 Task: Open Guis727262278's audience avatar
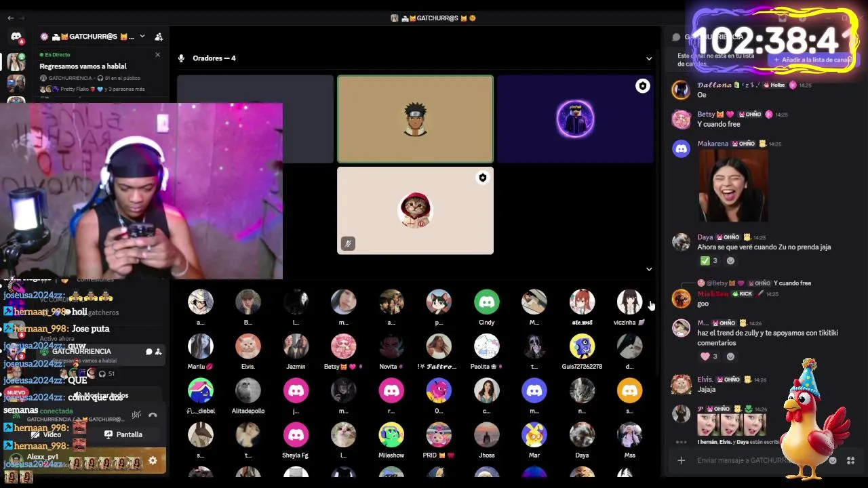582,346
